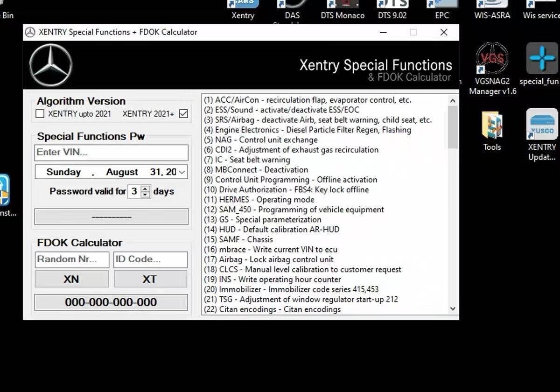Open the EPC desktop shortcut
The image size is (560, 392).
442,9
